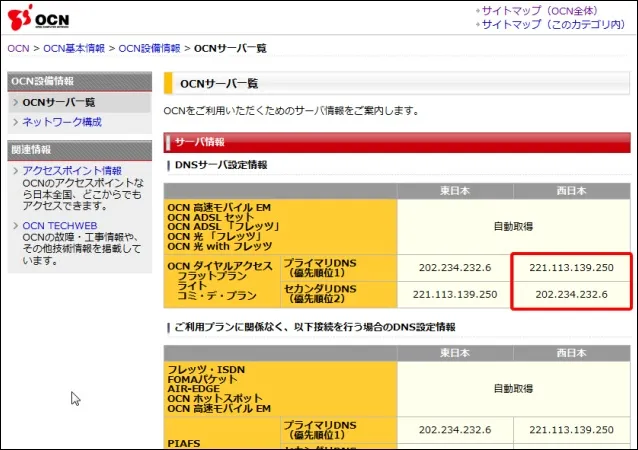
Task: Click 202.234.232.6 primary 東日本 cell, first table
Action: pos(455,268)
